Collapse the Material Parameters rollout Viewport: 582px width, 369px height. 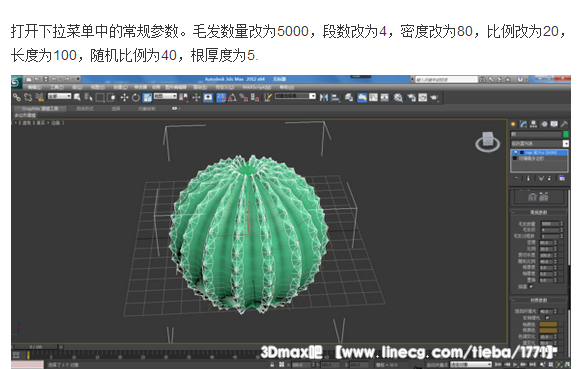539,300
